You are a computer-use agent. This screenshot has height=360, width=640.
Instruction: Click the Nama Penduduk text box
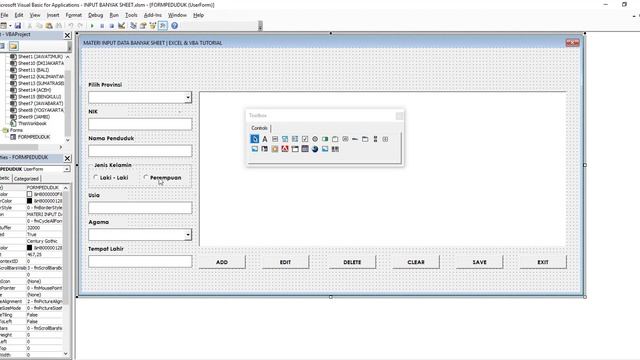click(x=140, y=151)
